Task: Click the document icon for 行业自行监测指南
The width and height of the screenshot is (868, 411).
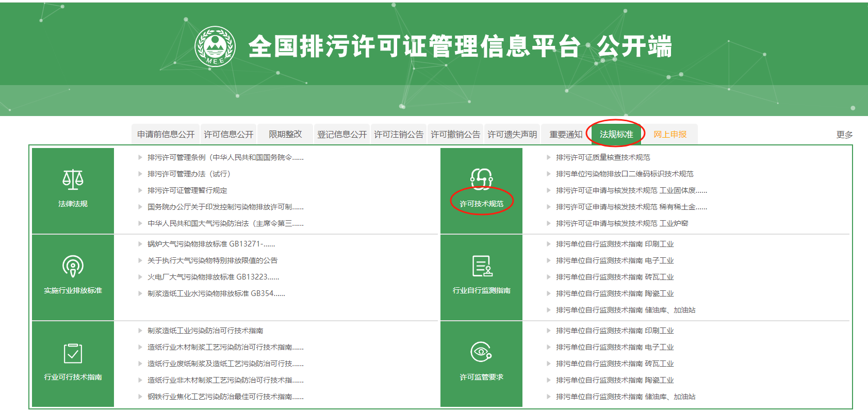Action: point(482,266)
